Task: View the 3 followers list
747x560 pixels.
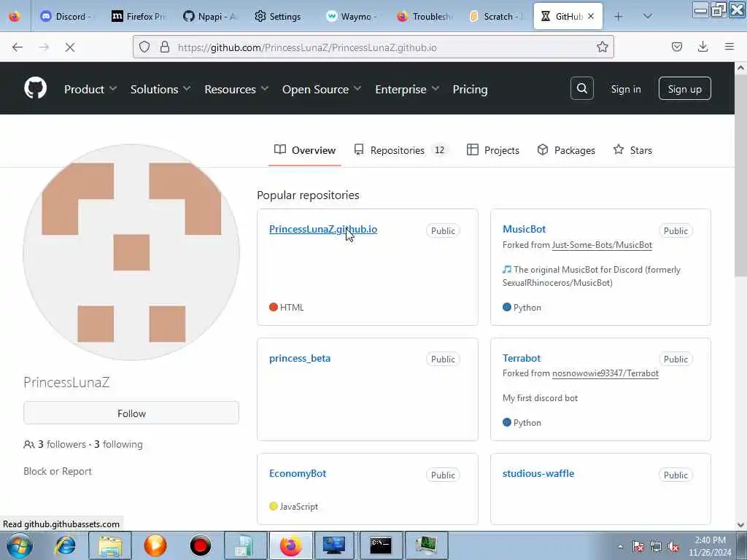Action: point(62,444)
